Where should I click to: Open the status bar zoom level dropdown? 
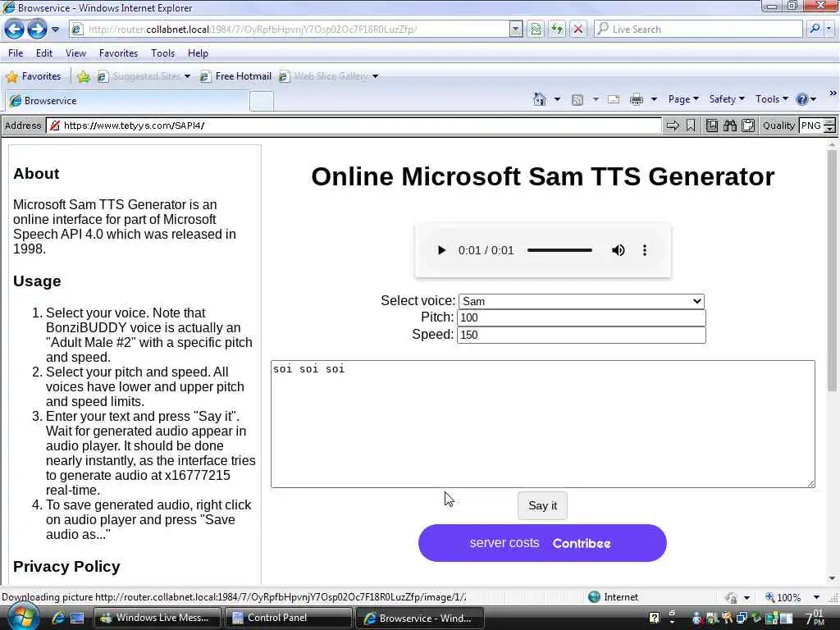816,597
